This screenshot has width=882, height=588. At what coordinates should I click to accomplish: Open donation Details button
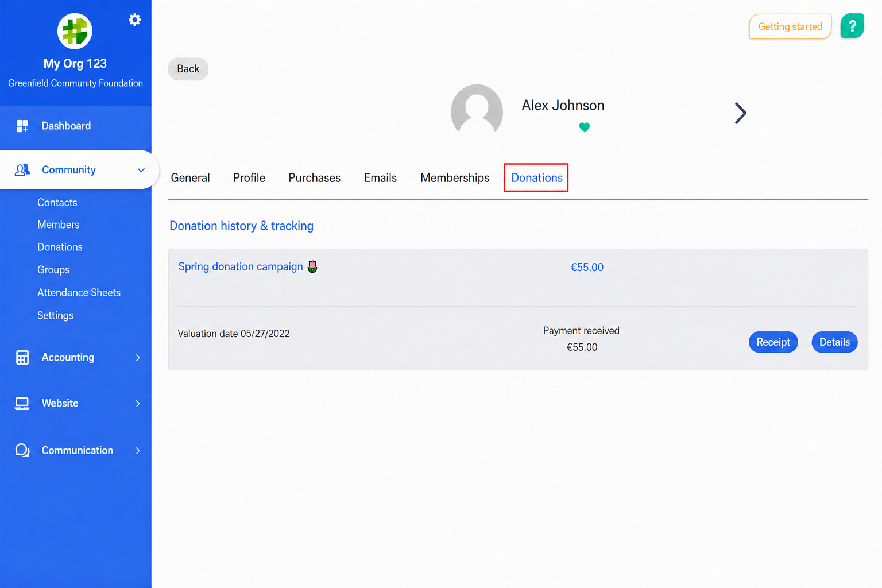point(834,342)
